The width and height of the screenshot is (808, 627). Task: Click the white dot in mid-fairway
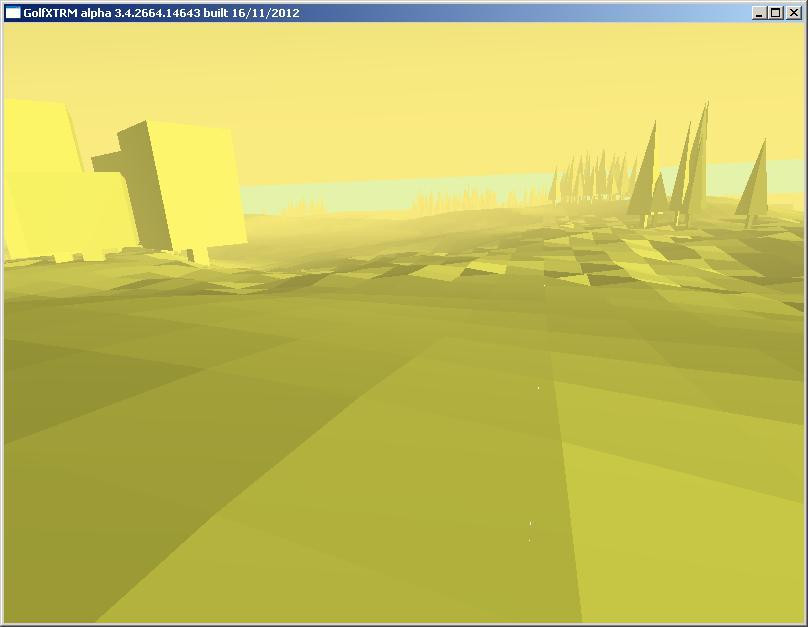538,387
